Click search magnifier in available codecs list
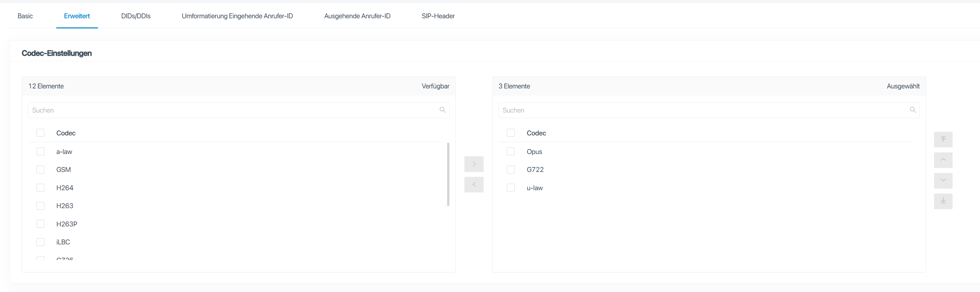Image resolution: width=980 pixels, height=292 pixels. [x=442, y=110]
